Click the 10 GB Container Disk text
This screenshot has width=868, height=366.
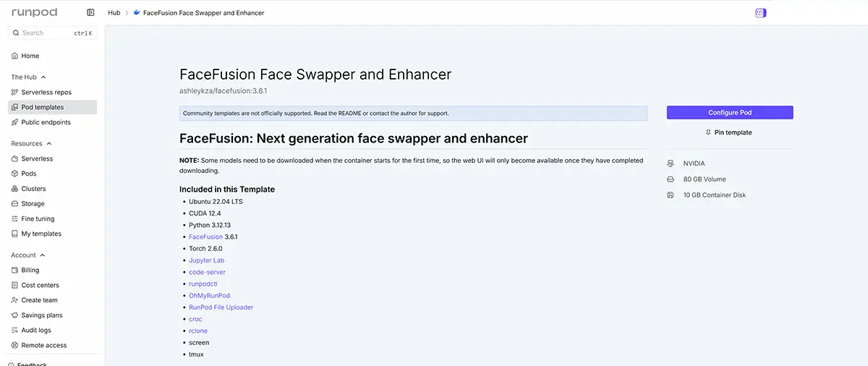(x=715, y=195)
